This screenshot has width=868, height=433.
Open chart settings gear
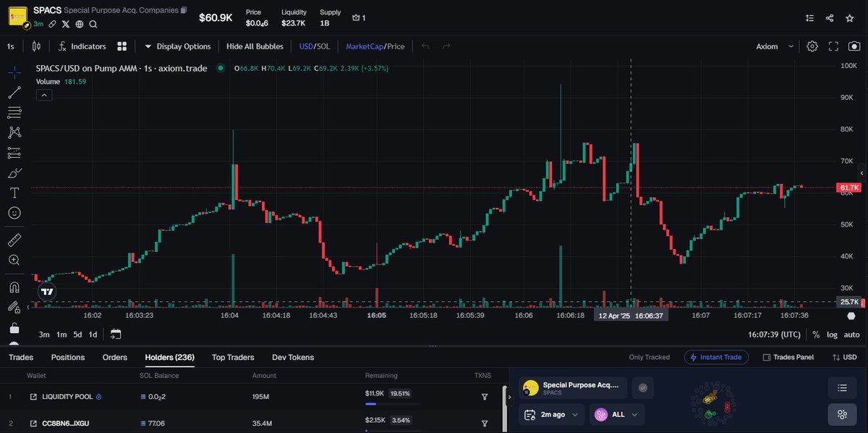point(812,46)
